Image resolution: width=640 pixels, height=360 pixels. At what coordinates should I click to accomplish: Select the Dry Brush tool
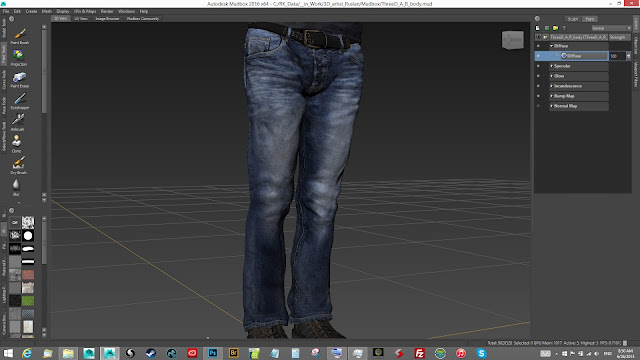pos(18,165)
